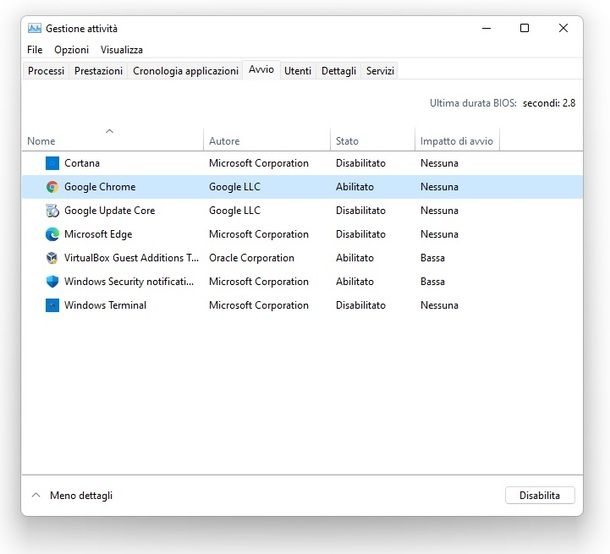The width and height of the screenshot is (610, 554).
Task: Open the Cronologia applicazioni tab
Action: [x=186, y=71]
